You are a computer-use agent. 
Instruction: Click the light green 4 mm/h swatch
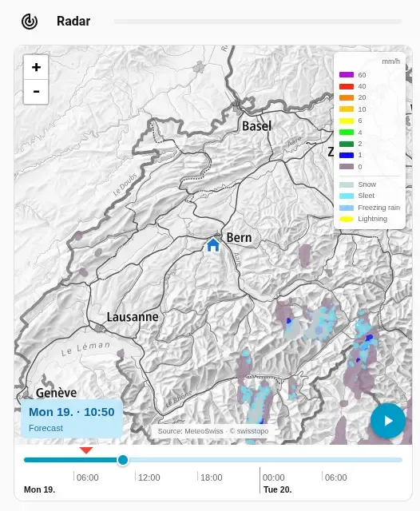tap(347, 133)
